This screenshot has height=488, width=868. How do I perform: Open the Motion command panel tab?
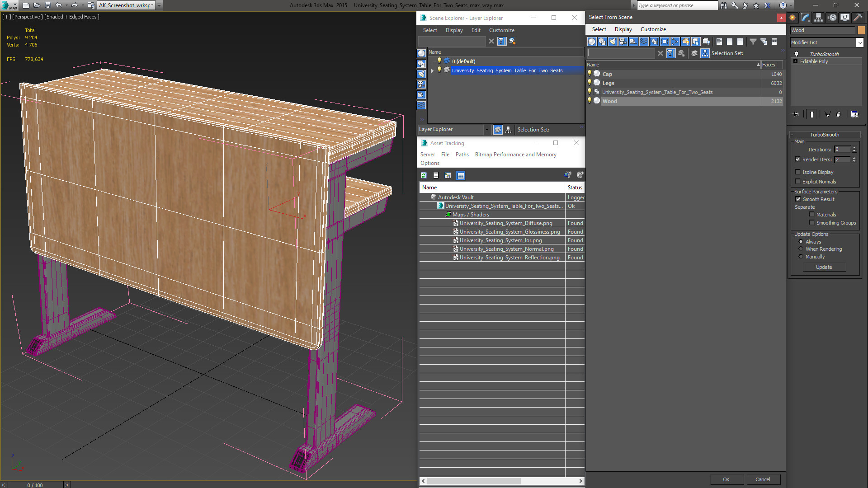832,18
